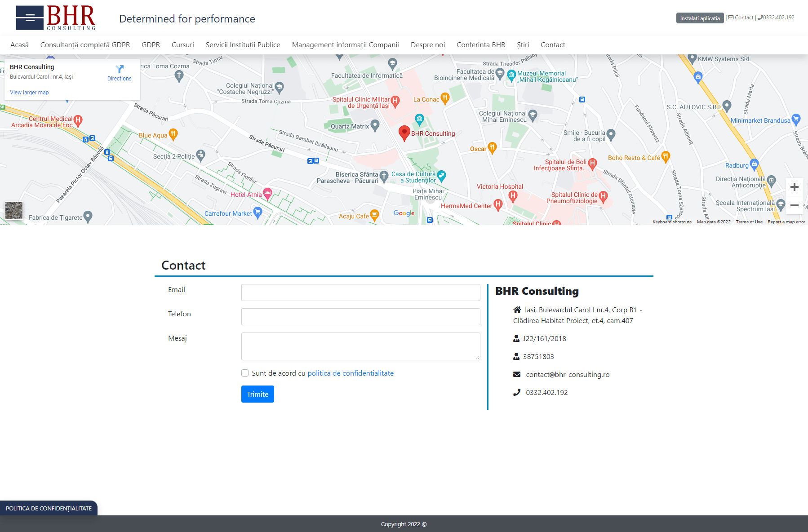Click the Victoria Hospital marker
Screen dimensions: 808x532
513,196
